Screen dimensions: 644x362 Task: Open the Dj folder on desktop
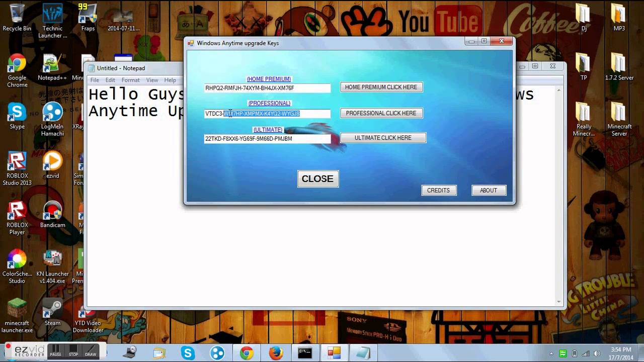[x=584, y=18]
